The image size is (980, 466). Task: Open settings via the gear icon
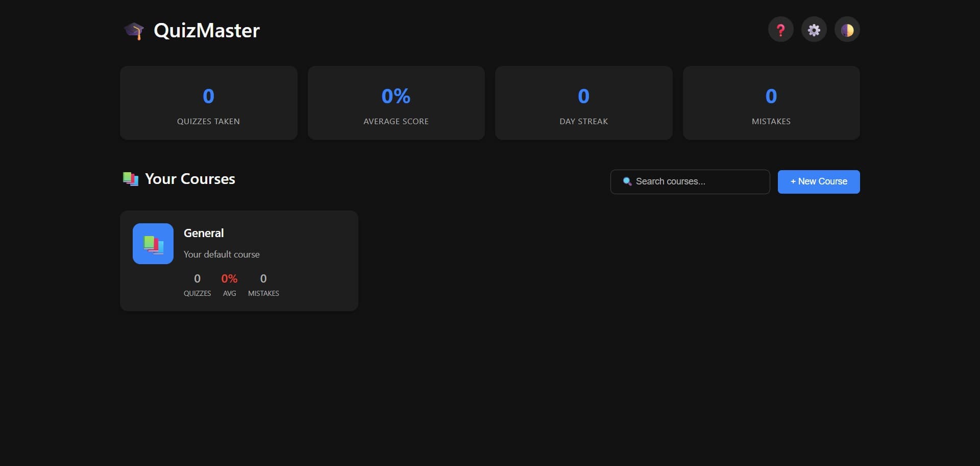pyautogui.click(x=814, y=30)
